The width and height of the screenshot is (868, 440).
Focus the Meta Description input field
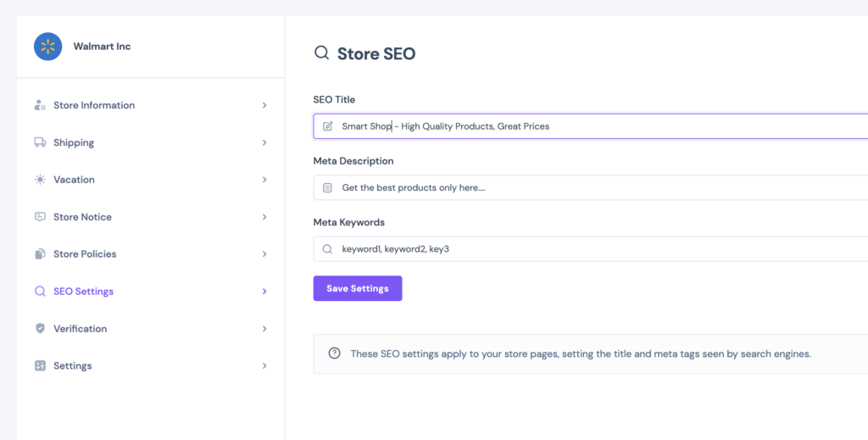(591, 187)
